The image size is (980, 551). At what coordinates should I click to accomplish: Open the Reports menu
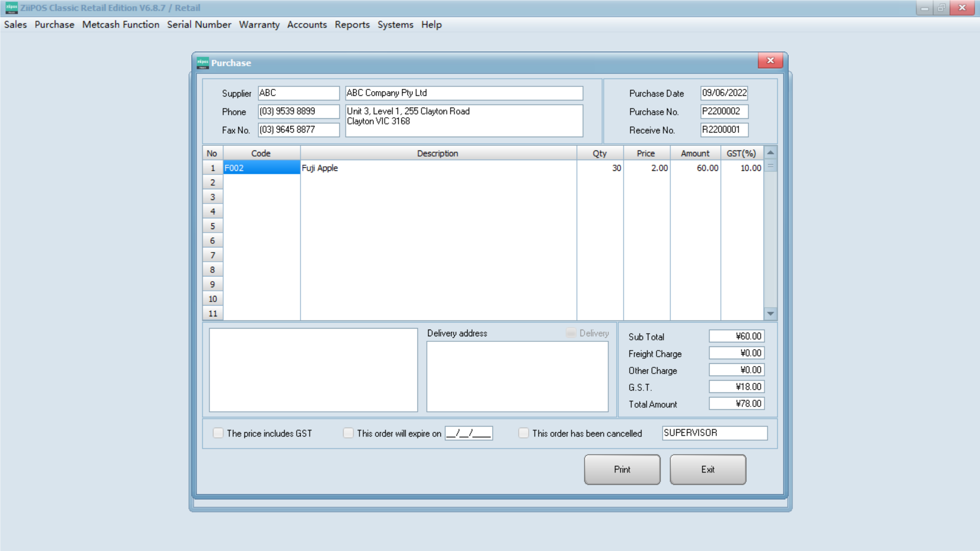click(352, 24)
